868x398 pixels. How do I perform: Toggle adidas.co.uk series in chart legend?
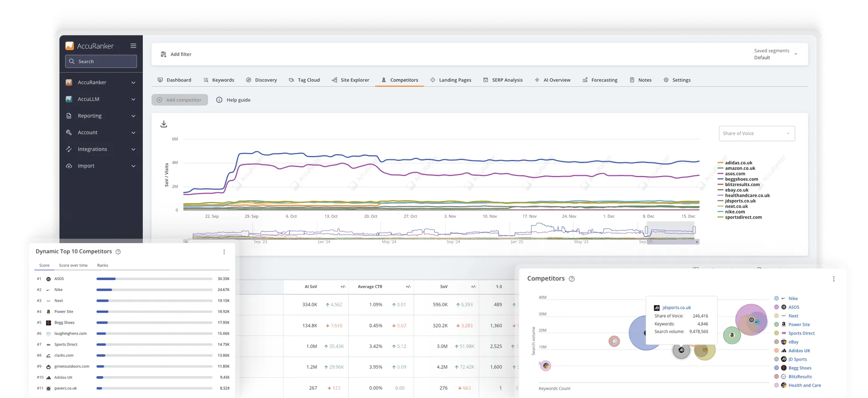click(738, 163)
